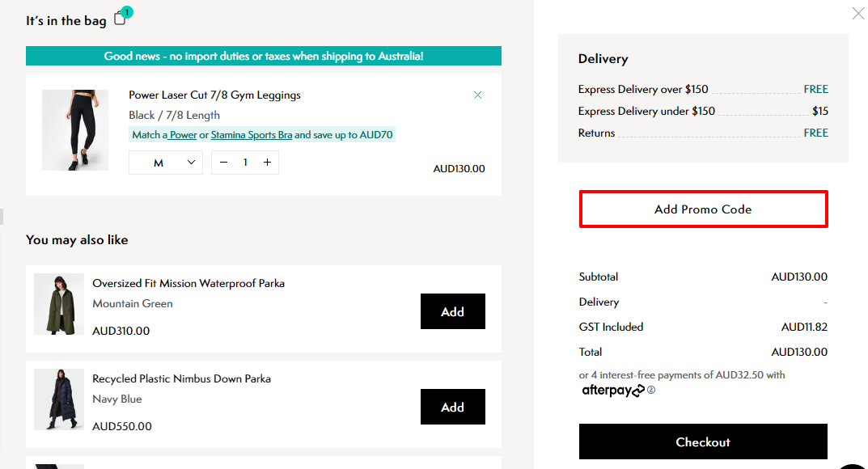Select the 'You may also like' section header
The height and width of the screenshot is (469, 868).
click(x=77, y=239)
